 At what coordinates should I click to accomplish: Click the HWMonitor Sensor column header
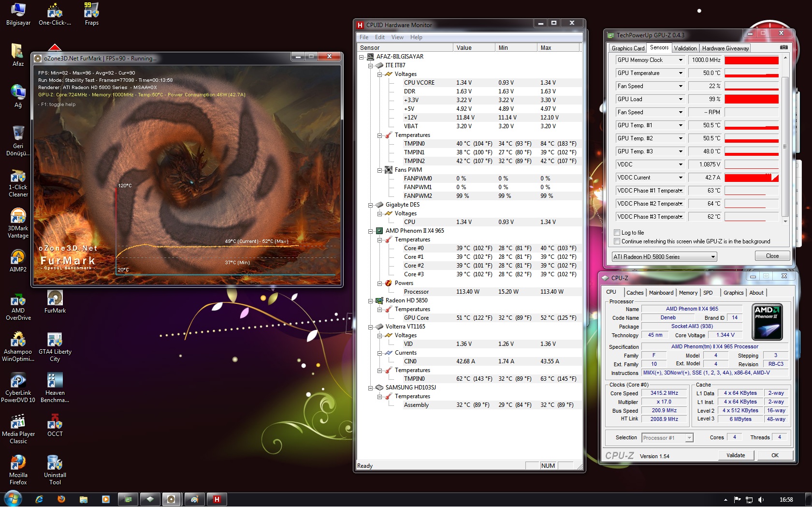[405, 47]
